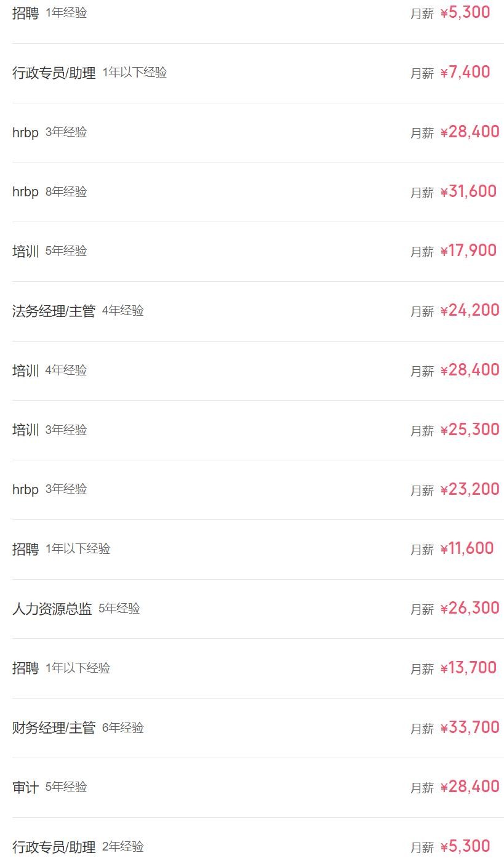Open the 人力资源总监 5年经验 entry
The height and width of the screenshot is (861, 504).
(52, 609)
